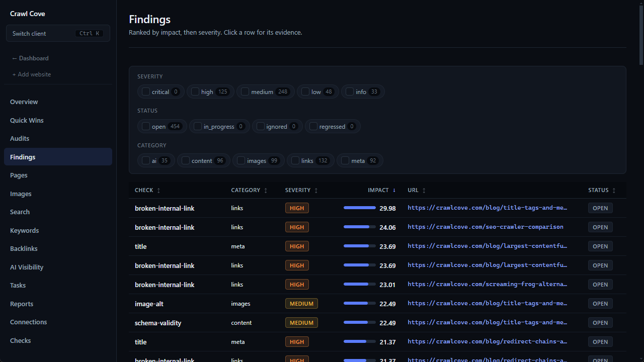This screenshot has height=362, width=644.
Task: Sort by the CHECK column arrows
Action: pos(158,191)
